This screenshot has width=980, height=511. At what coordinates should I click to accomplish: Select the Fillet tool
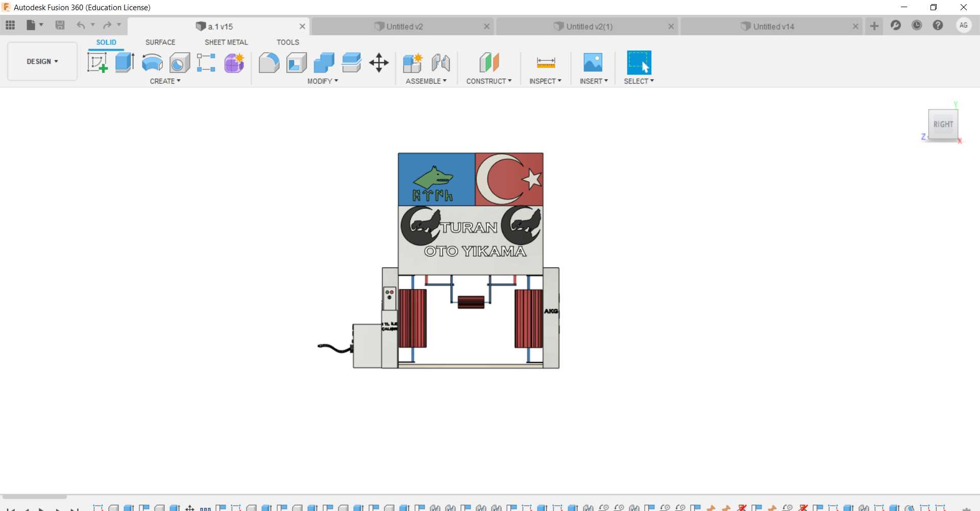tap(269, 63)
